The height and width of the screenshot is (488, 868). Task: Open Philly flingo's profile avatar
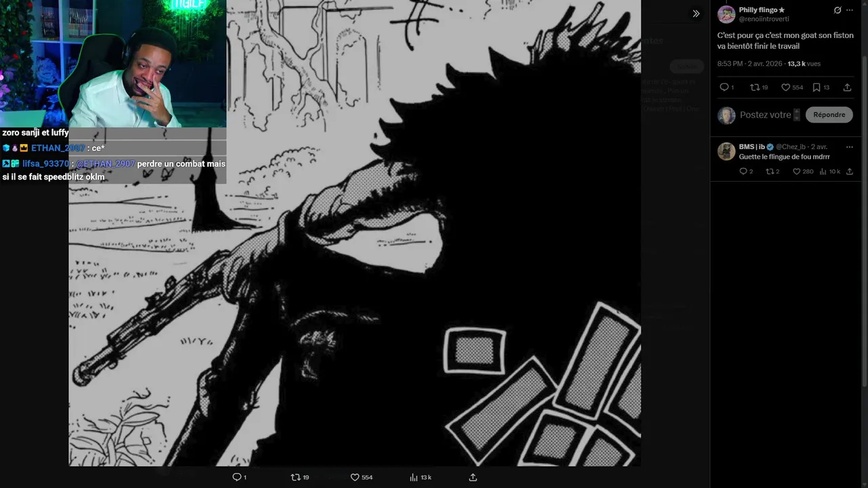[726, 14]
